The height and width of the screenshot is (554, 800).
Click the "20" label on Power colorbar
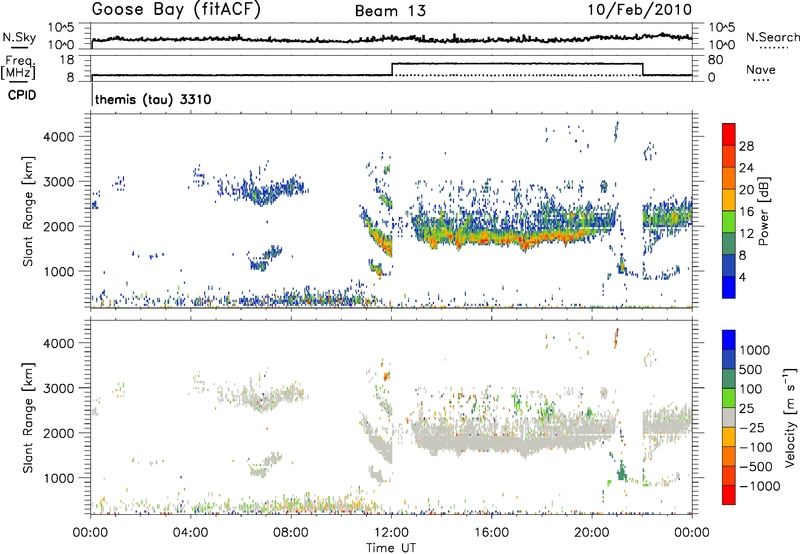(746, 190)
